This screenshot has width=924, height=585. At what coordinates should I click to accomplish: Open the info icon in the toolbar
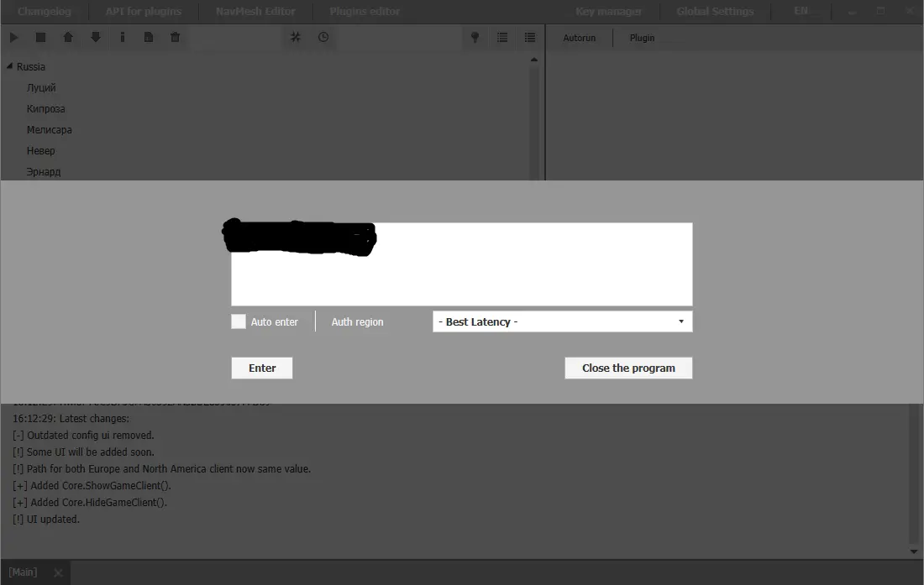point(122,38)
